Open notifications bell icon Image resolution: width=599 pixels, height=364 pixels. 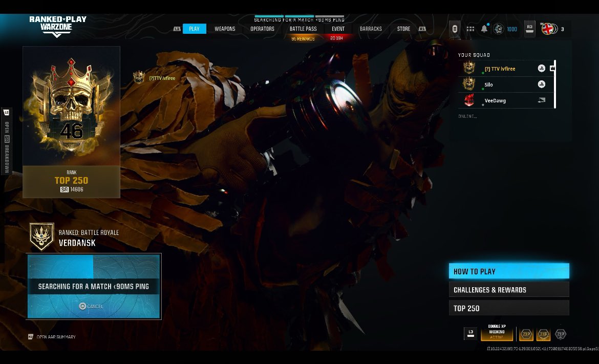point(484,29)
